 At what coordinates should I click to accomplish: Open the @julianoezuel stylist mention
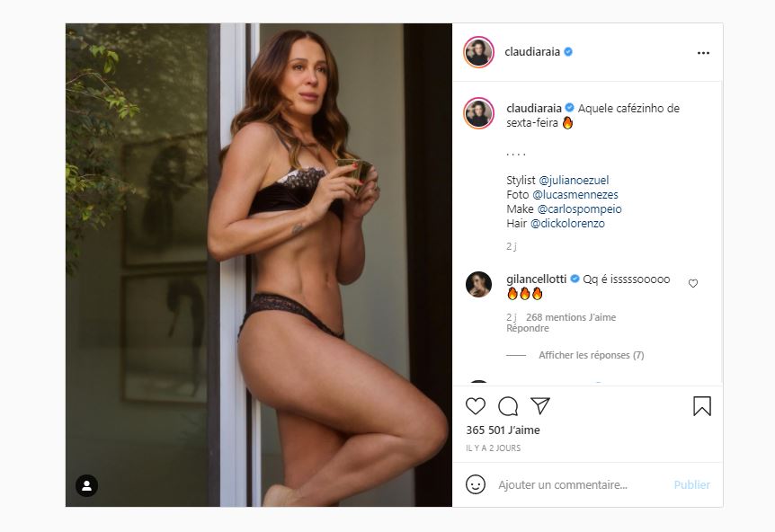[574, 181]
